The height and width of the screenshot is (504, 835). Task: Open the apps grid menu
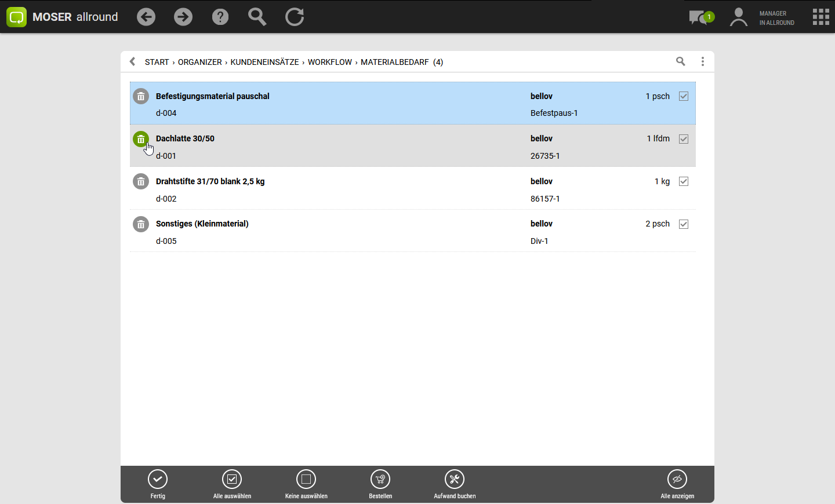pyautogui.click(x=821, y=17)
